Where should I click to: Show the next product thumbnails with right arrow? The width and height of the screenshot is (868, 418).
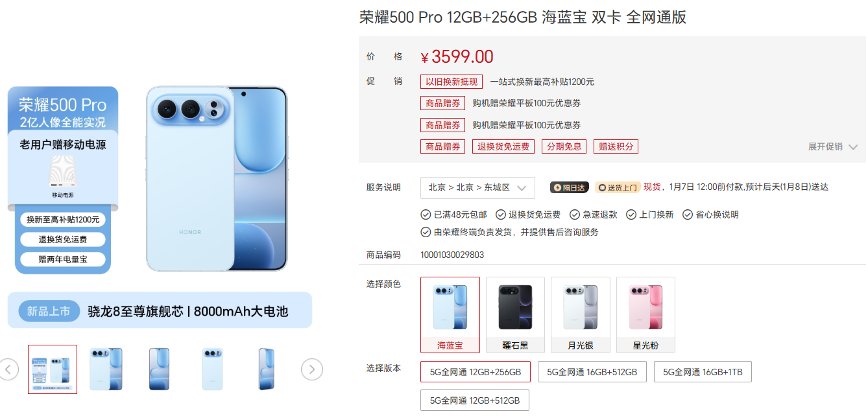pos(312,369)
